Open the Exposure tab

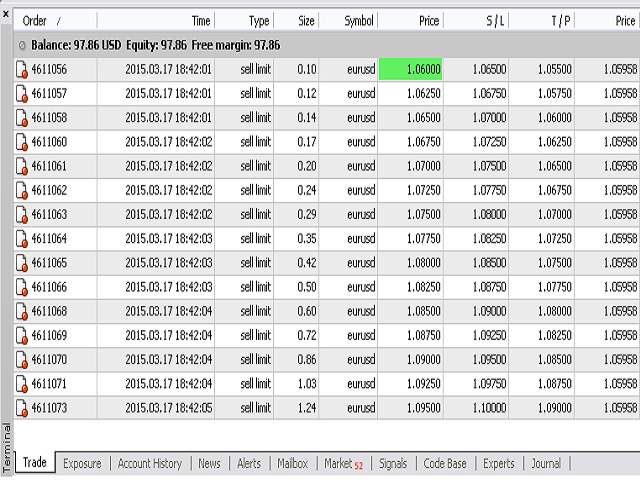[82, 463]
